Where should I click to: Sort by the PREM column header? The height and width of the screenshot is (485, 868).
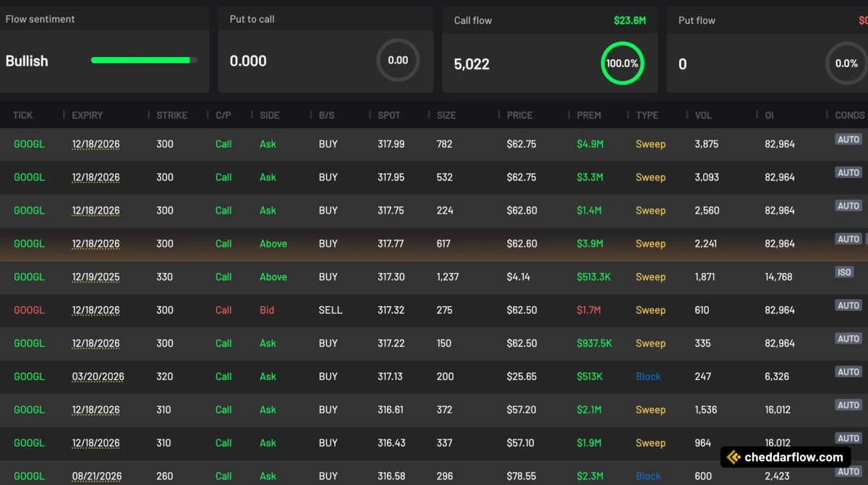(589, 115)
